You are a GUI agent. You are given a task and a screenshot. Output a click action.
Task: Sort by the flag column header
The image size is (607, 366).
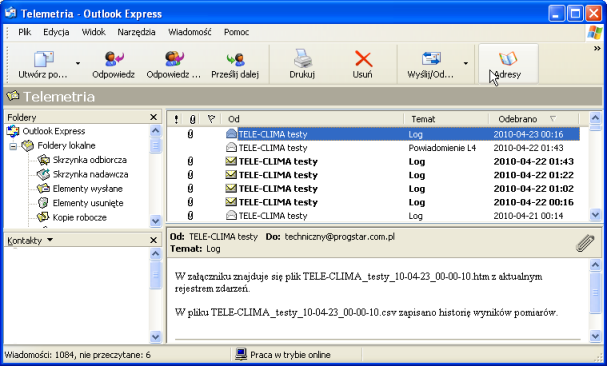click(211, 119)
